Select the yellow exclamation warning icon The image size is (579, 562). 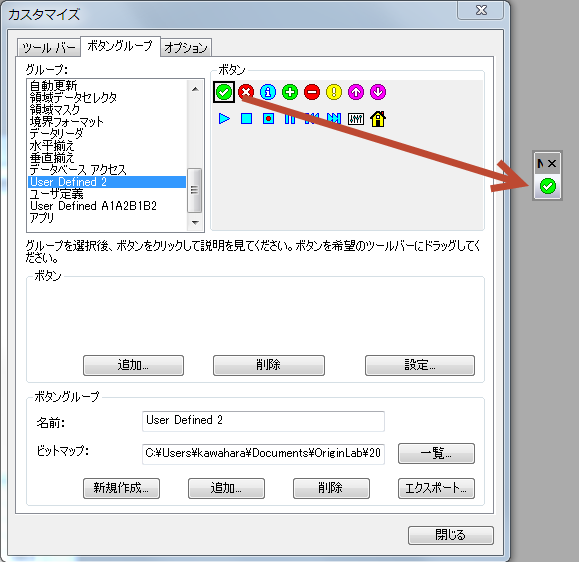334,92
